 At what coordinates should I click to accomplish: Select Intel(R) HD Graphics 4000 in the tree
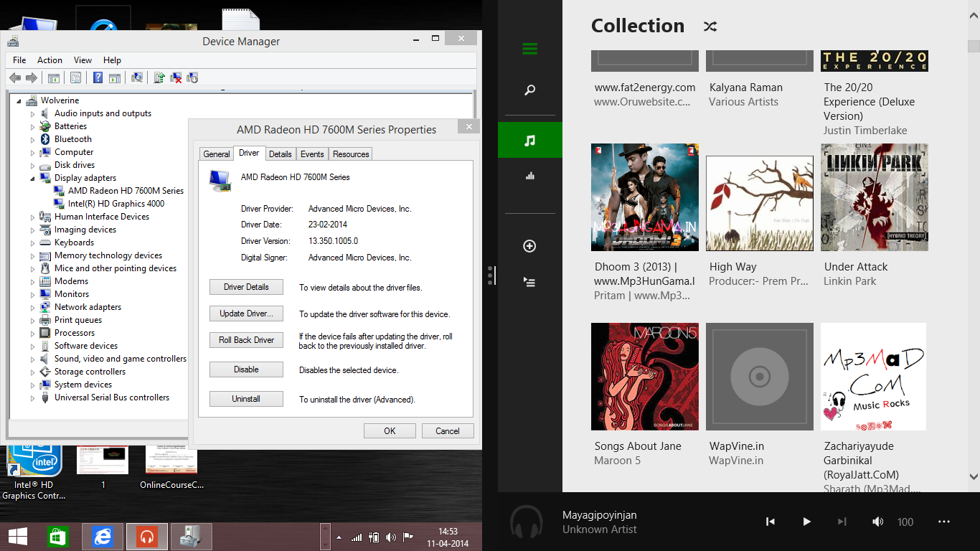[116, 204]
